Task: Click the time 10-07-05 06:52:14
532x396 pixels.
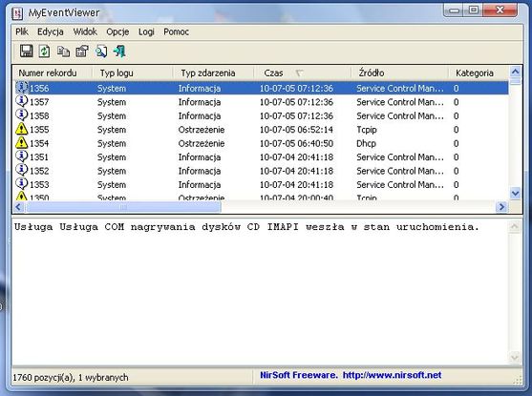Action: (296, 130)
